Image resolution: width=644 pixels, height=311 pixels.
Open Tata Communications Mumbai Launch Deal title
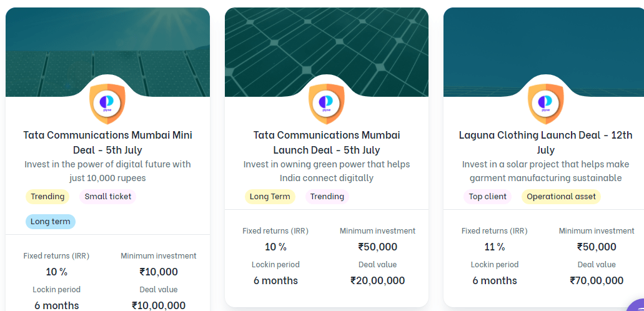point(327,142)
